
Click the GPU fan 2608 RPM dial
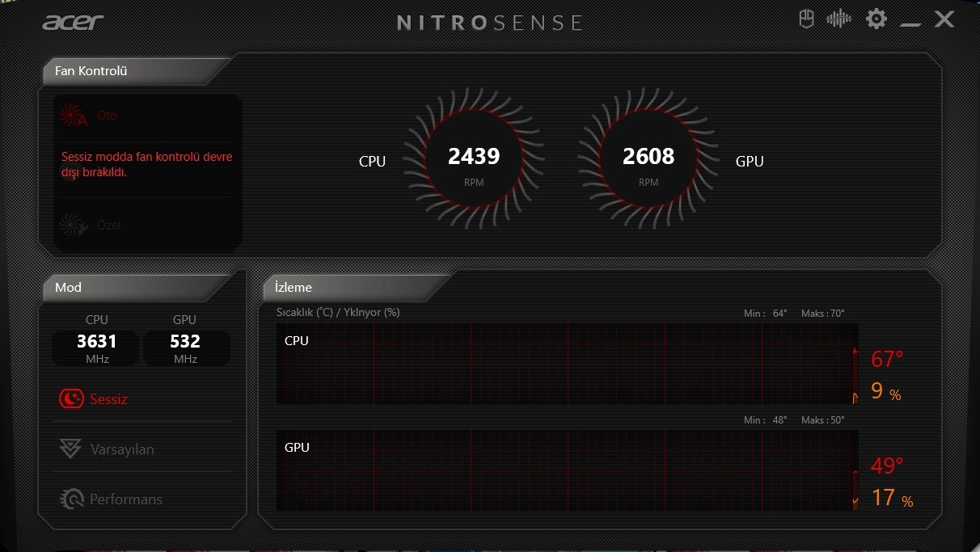click(648, 159)
